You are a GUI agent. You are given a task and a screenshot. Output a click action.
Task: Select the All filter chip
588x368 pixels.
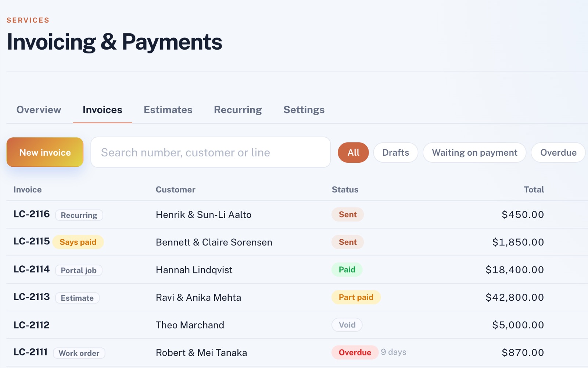(x=353, y=152)
